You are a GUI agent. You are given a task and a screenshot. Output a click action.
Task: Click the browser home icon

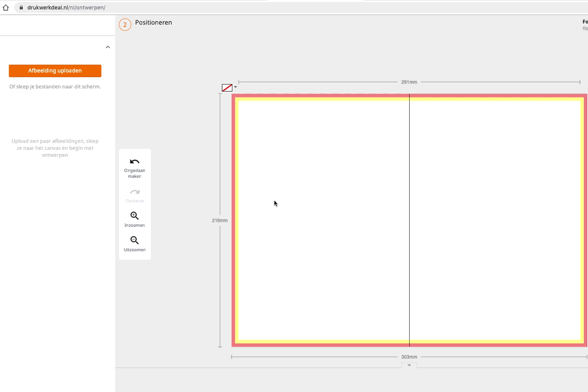(x=6, y=8)
